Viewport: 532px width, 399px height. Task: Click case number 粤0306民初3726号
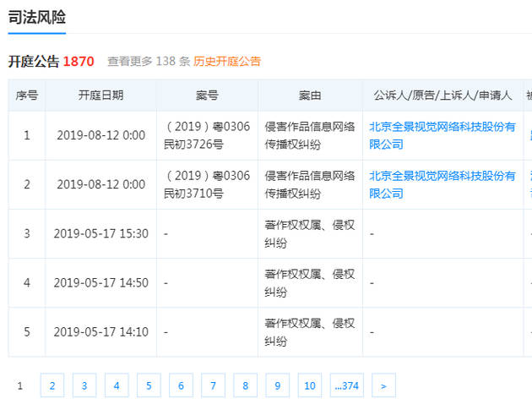coord(207,135)
